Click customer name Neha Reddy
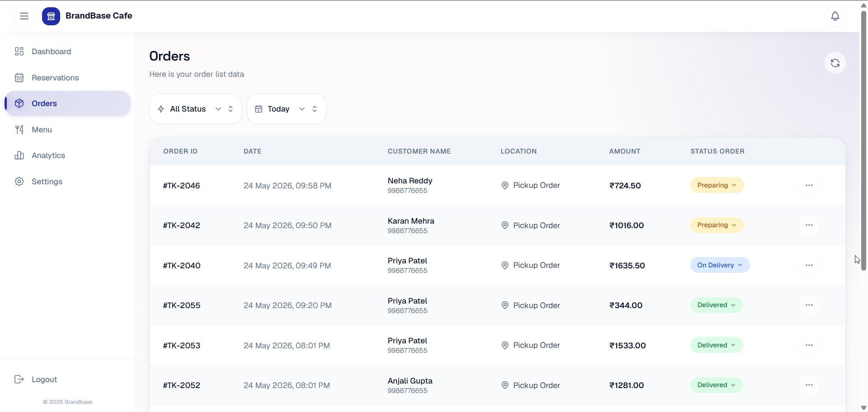This screenshot has width=868, height=412. pos(410,181)
